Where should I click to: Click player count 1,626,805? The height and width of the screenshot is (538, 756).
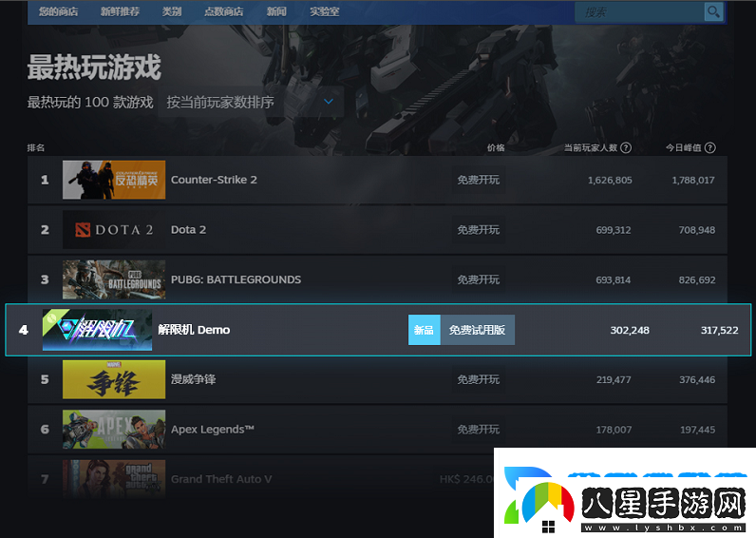pos(610,180)
